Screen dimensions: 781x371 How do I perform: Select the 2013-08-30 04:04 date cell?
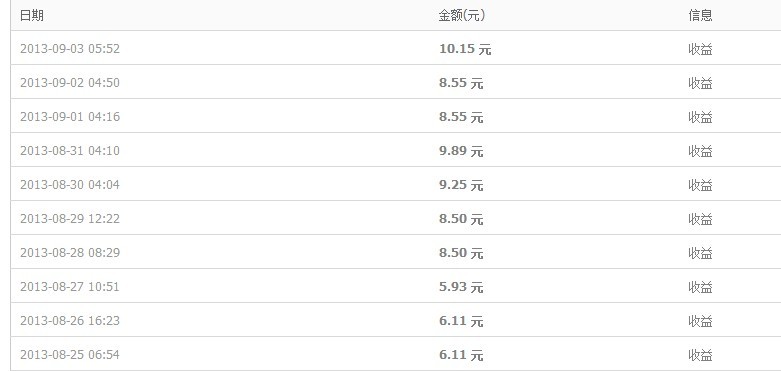(x=70, y=185)
